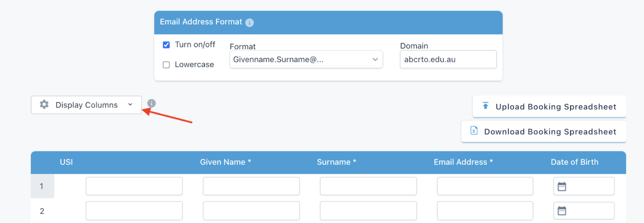This screenshot has width=644, height=223.
Task: Click the Email Address input in row 2
Action: [485, 211]
